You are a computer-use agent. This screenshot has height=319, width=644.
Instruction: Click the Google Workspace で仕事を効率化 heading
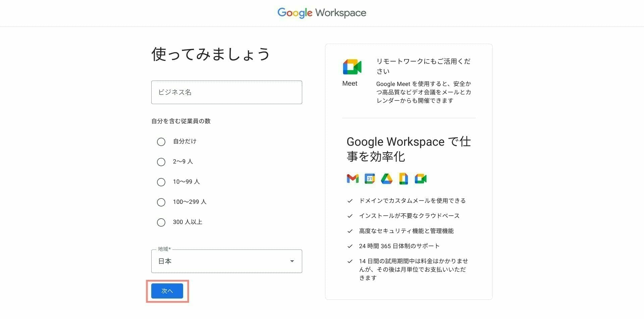[409, 149]
